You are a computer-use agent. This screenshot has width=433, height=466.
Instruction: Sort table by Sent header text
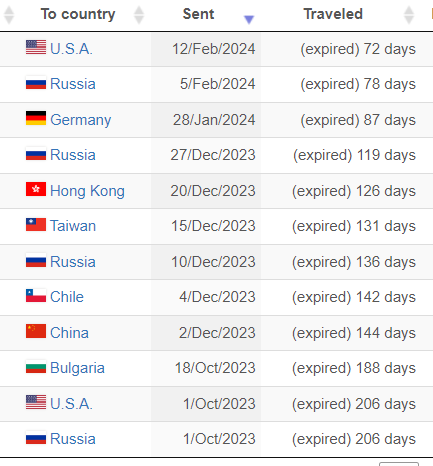198,14
